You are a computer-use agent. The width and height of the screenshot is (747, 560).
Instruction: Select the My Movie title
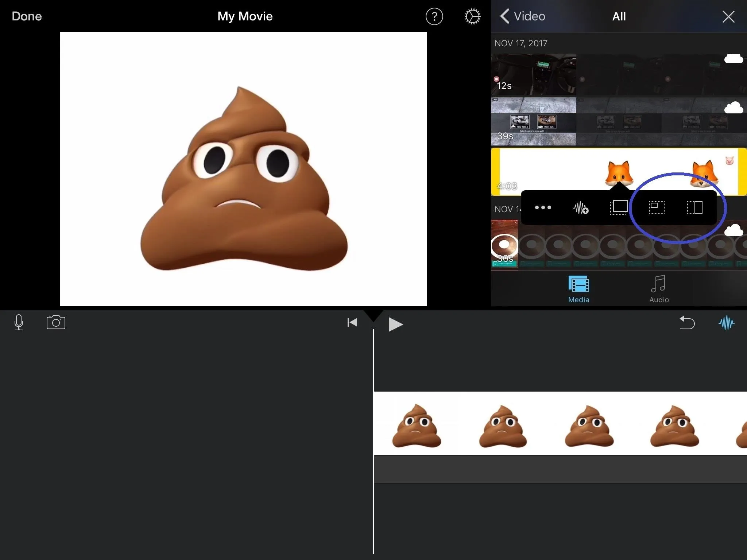(x=245, y=16)
